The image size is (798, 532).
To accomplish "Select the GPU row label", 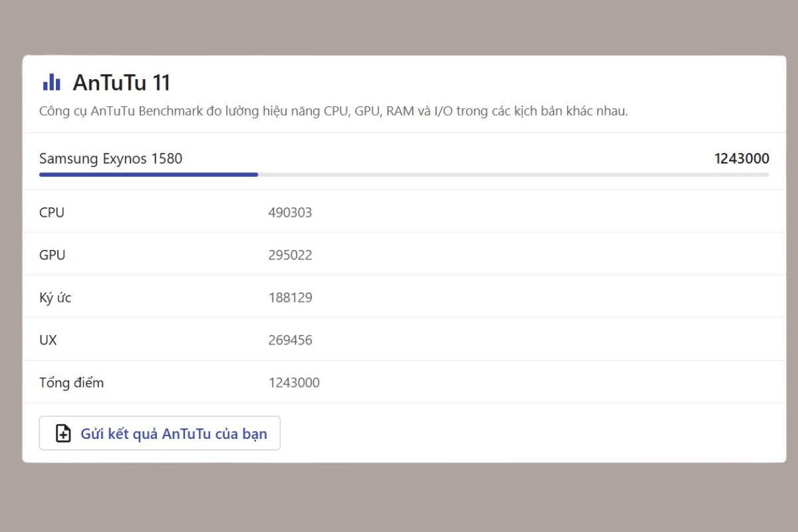I will coord(53,255).
